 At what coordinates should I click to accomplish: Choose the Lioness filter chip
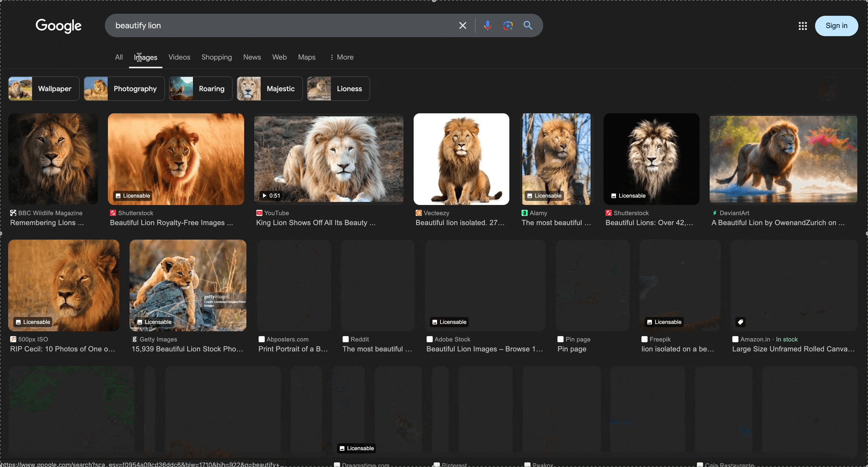[x=338, y=89]
